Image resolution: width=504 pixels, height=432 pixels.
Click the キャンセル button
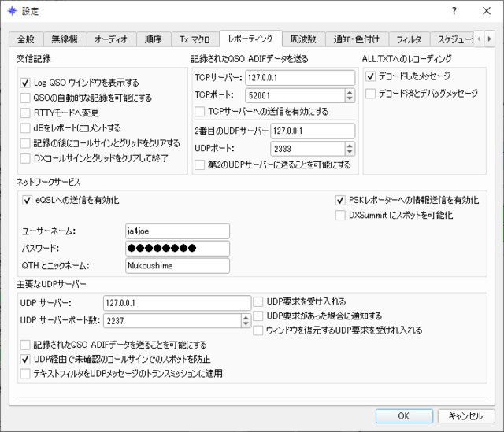coord(465,416)
